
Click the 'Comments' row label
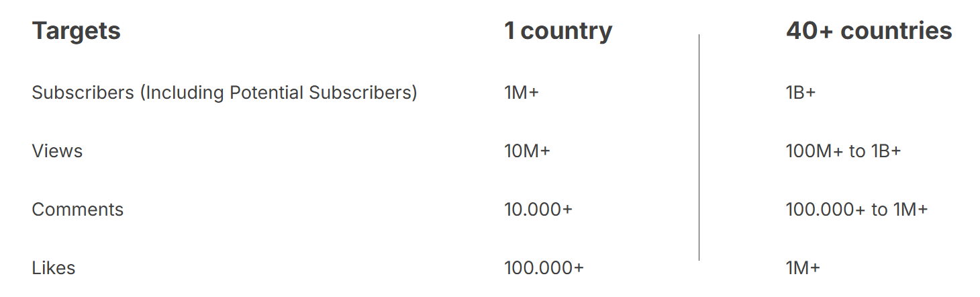pos(78,210)
